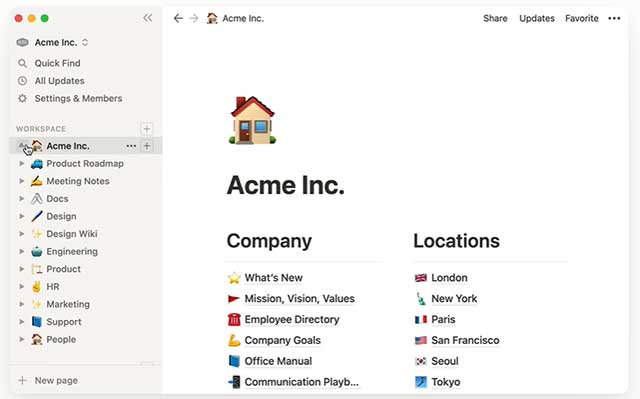Click the Design Wiki sparkle icon
640x399 pixels.
coord(37,234)
